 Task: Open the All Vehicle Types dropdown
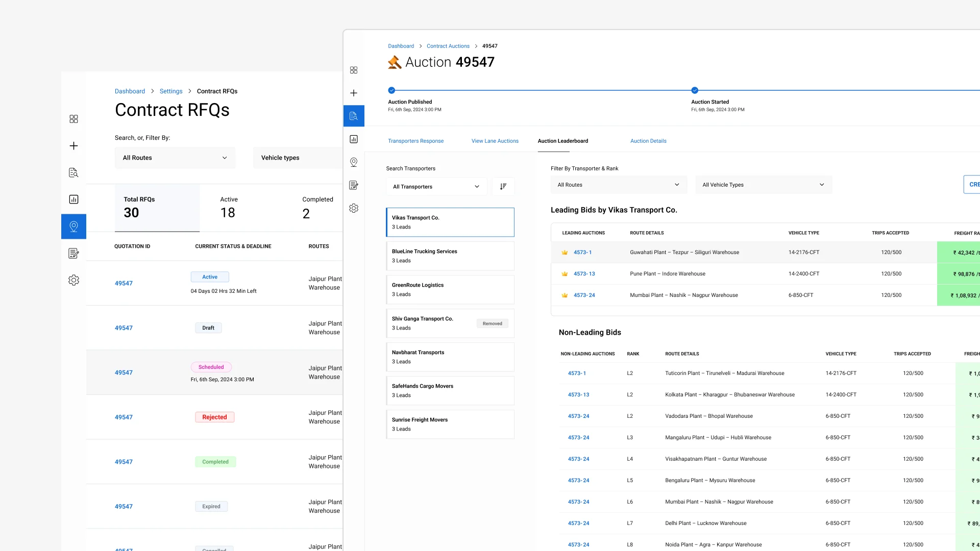pos(764,185)
